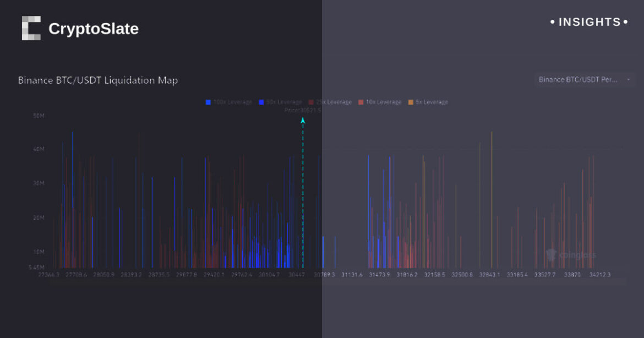Click the 50M y-axis label
The image size is (644, 338).
[x=39, y=116]
